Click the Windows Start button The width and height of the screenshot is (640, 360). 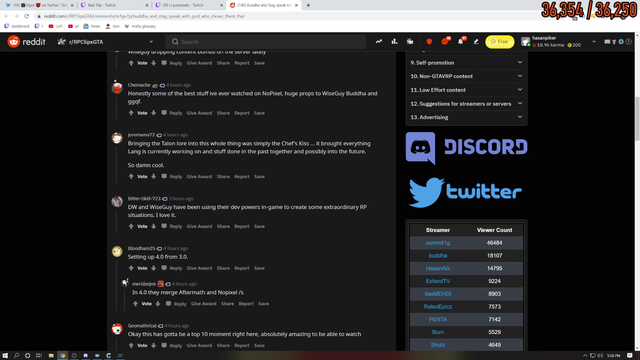(5, 356)
